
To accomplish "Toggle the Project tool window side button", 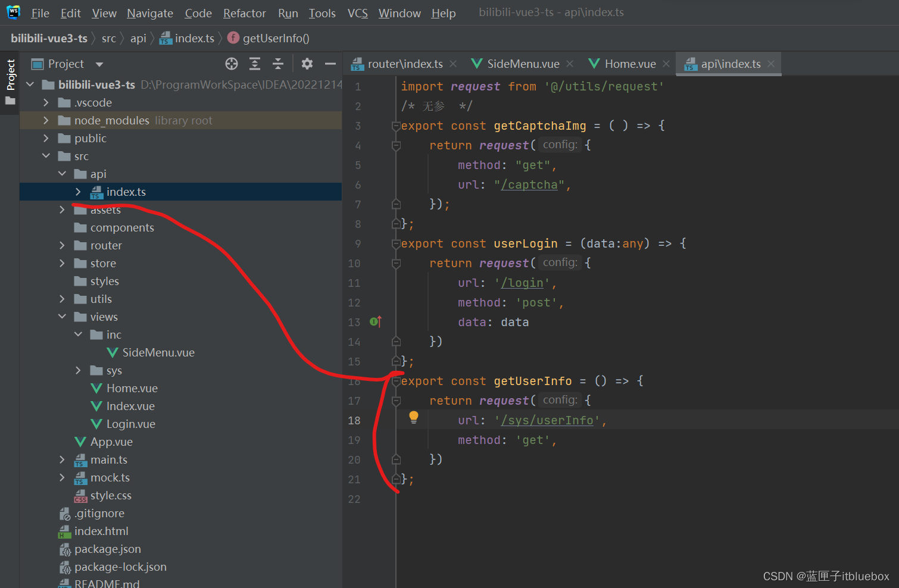I will click(10, 75).
